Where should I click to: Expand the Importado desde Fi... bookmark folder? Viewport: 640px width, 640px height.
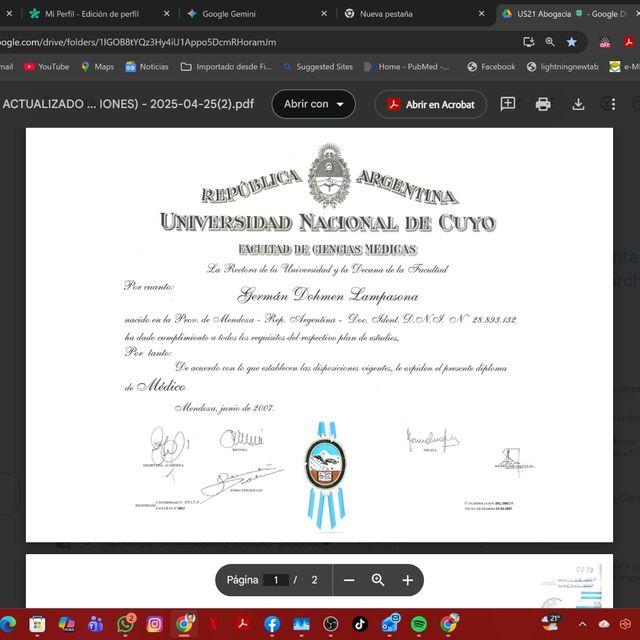pos(226,67)
